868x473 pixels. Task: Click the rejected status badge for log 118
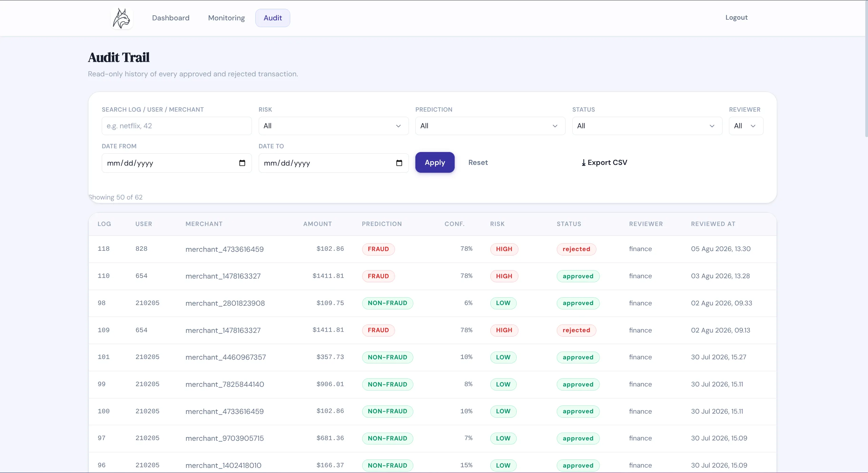tap(576, 249)
